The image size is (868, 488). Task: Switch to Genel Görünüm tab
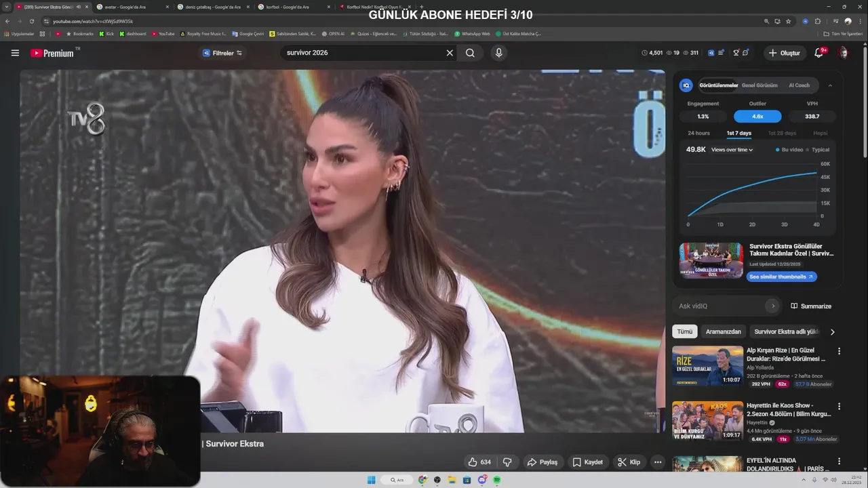click(x=759, y=85)
